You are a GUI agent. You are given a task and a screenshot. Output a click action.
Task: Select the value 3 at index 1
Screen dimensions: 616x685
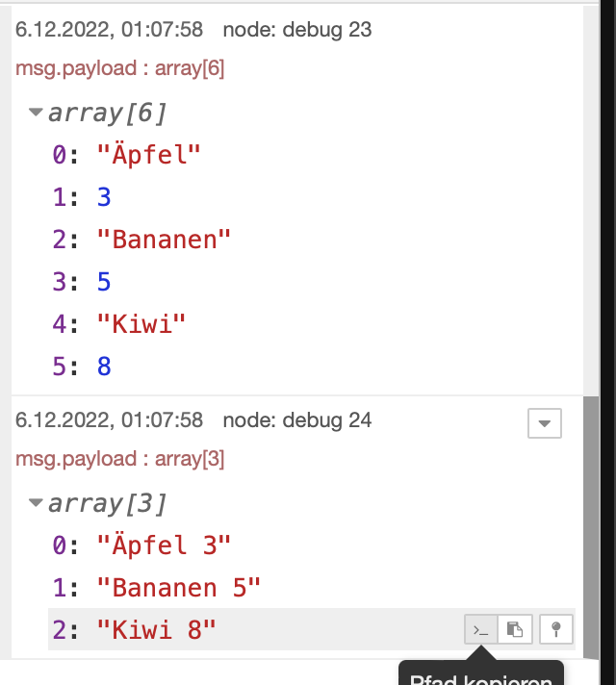pyautogui.click(x=104, y=197)
